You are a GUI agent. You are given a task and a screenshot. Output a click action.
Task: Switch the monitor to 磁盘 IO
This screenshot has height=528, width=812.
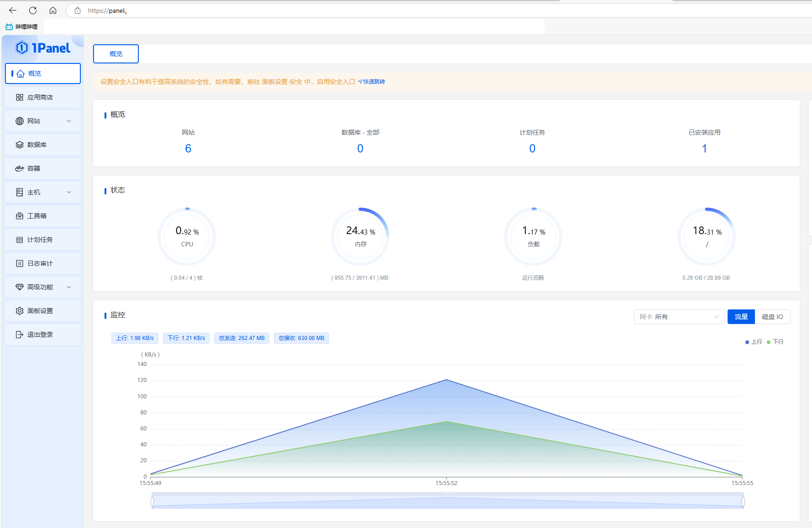(x=772, y=317)
